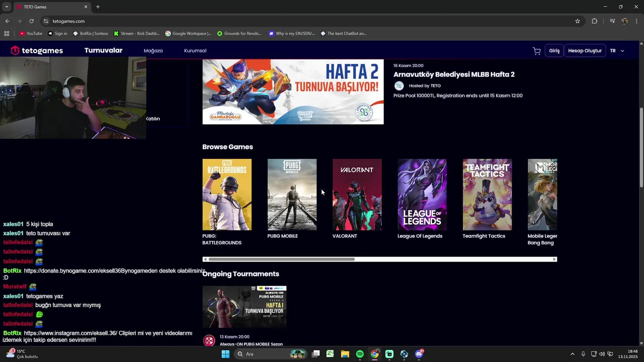Screen dimensions: 644x362
Task: Open the Kurumsal menu item
Action: 195,51
